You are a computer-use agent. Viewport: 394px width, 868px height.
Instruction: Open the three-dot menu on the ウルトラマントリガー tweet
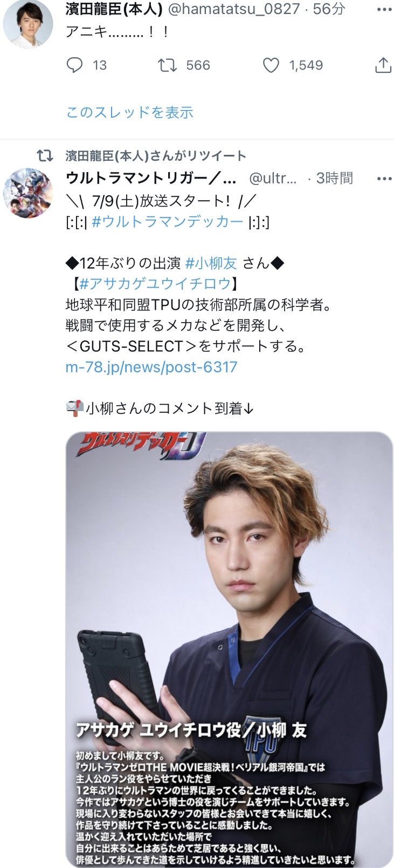pos(384,179)
